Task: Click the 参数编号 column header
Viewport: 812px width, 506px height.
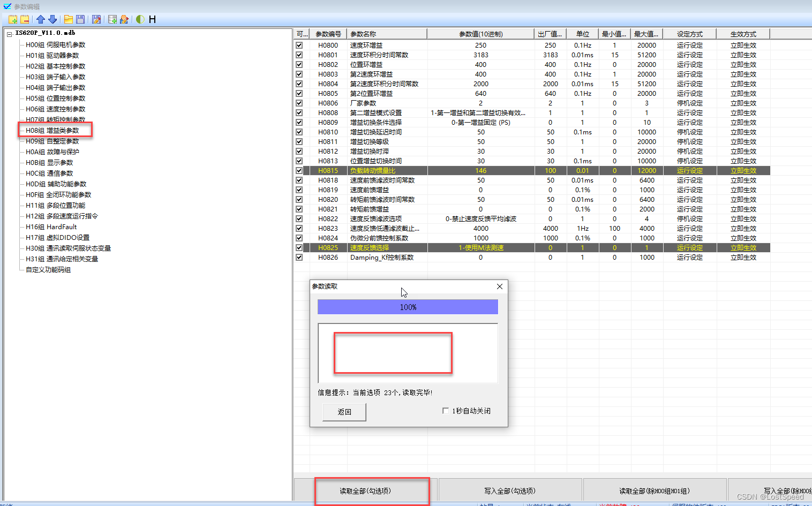Action: coord(328,34)
